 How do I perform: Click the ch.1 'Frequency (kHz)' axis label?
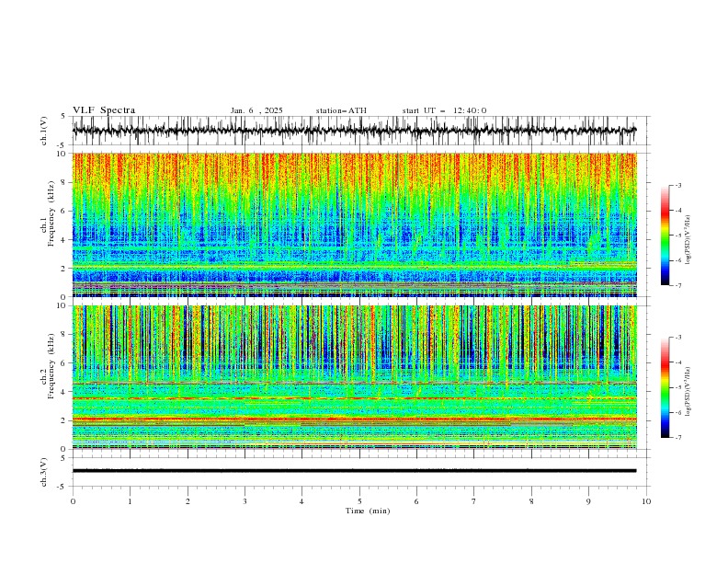pos(51,212)
